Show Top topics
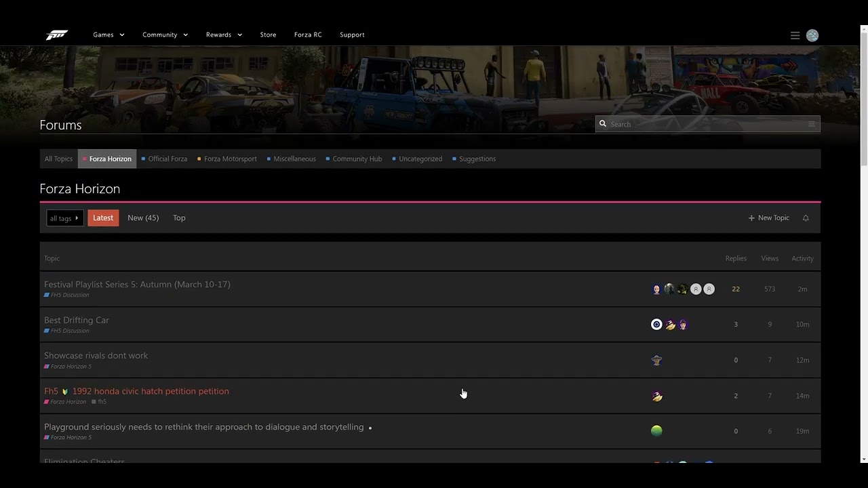This screenshot has height=488, width=868. click(x=179, y=218)
